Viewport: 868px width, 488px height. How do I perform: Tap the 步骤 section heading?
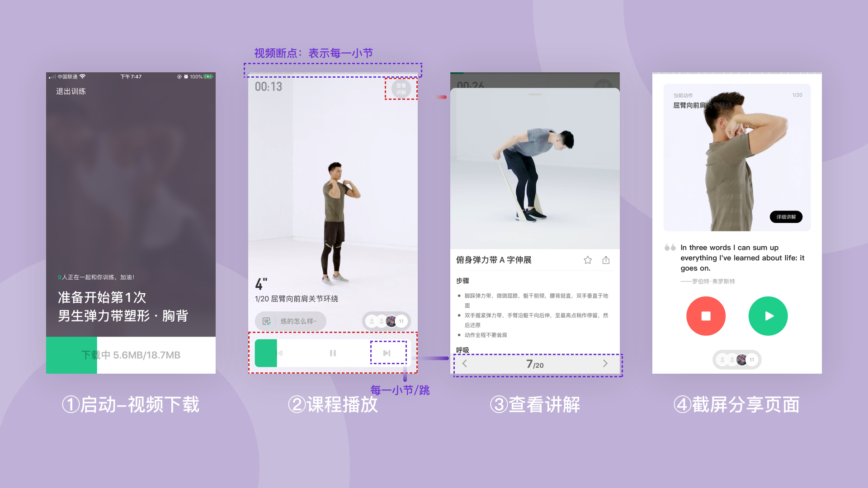point(462,281)
